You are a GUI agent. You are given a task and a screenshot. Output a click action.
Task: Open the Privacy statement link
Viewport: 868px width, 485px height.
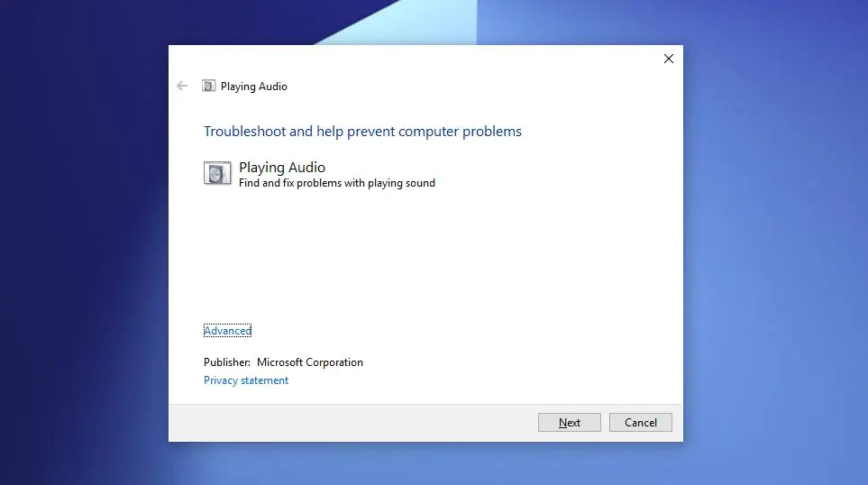(246, 380)
